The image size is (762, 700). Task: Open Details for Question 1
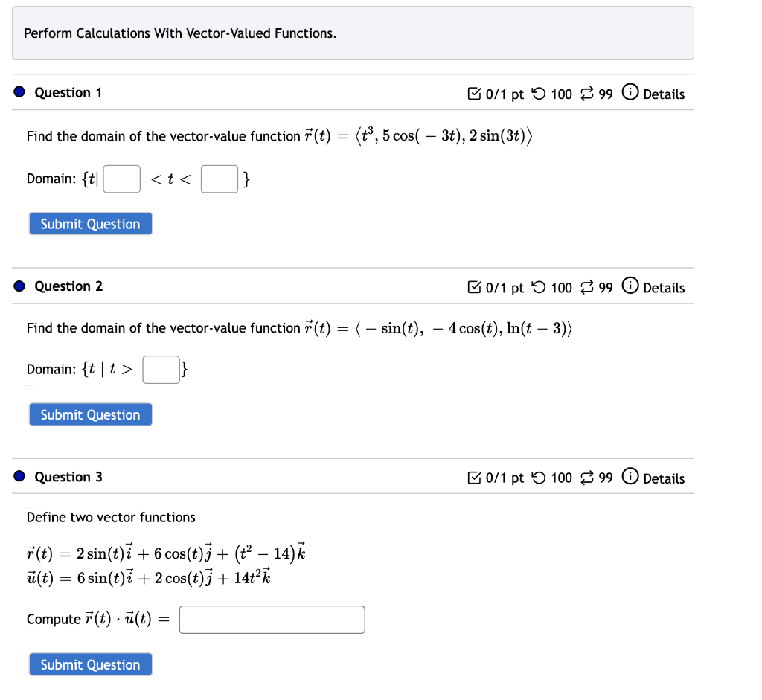click(663, 94)
